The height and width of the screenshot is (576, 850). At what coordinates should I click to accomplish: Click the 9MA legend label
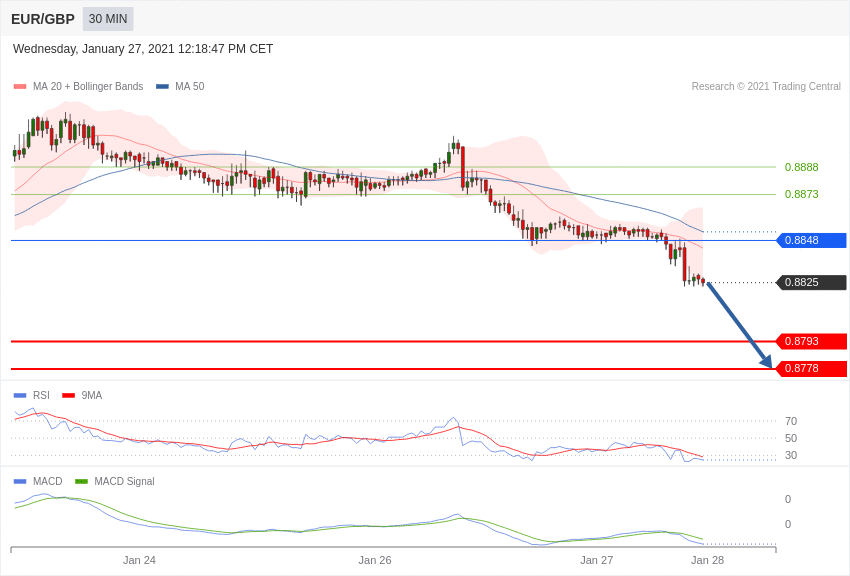click(92, 395)
